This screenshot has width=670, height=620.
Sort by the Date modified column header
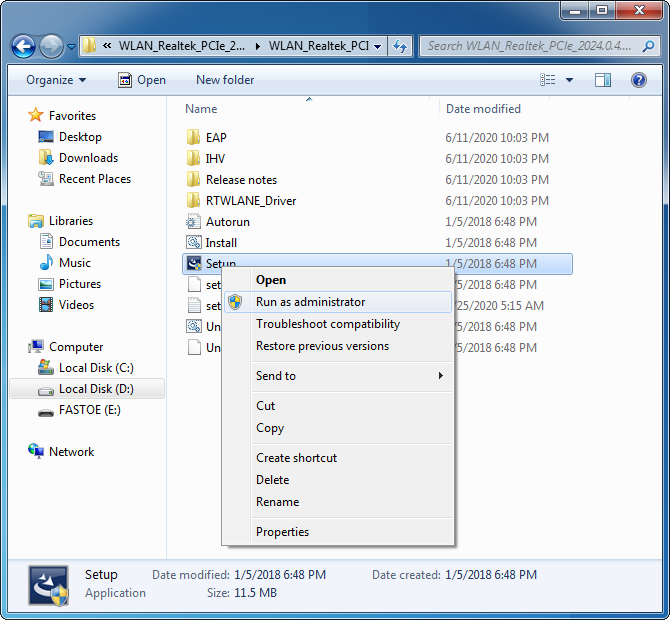point(483,109)
